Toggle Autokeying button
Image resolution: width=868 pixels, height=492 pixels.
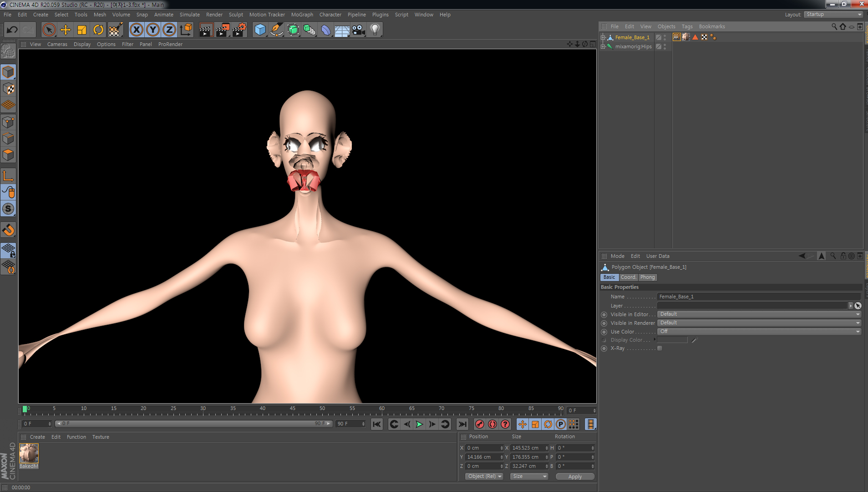492,424
